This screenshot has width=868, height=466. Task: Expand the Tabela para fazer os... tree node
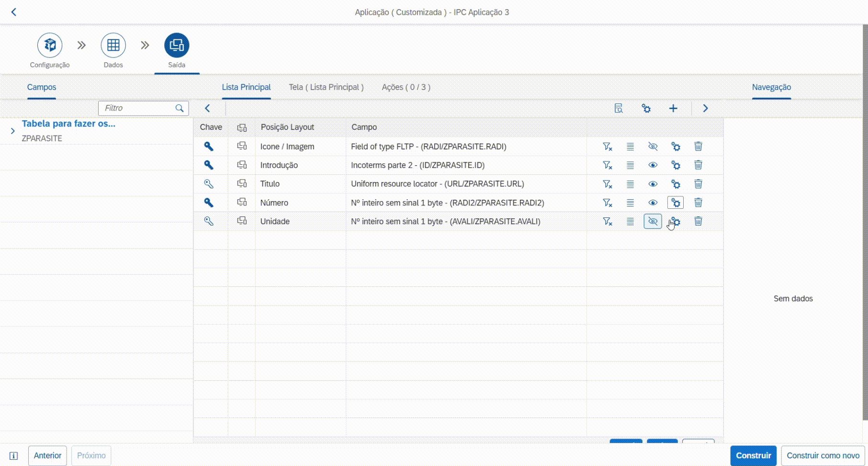pyautogui.click(x=13, y=131)
